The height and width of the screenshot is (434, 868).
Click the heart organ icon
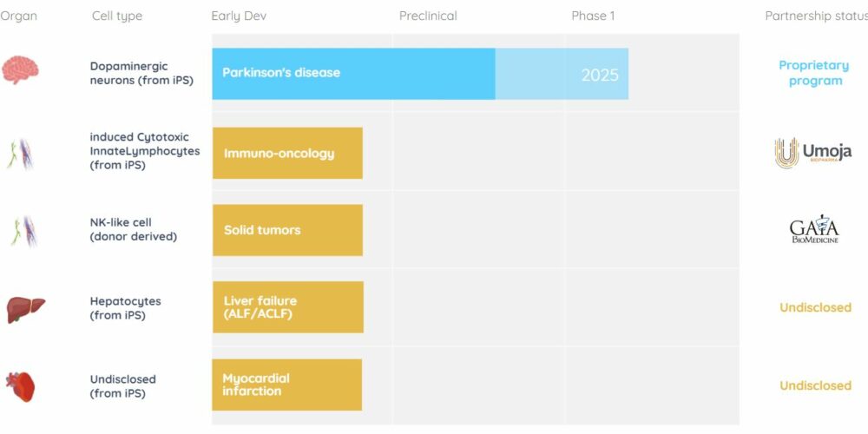click(21, 386)
